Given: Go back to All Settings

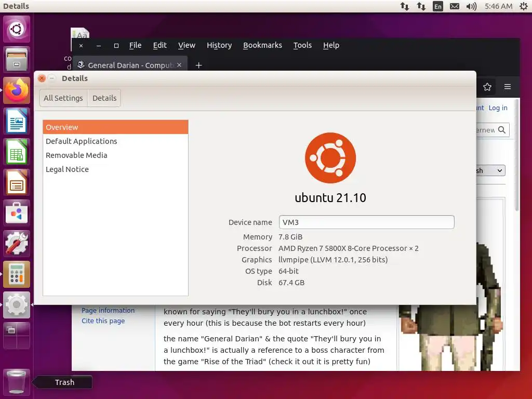Looking at the screenshot, I should (x=63, y=98).
